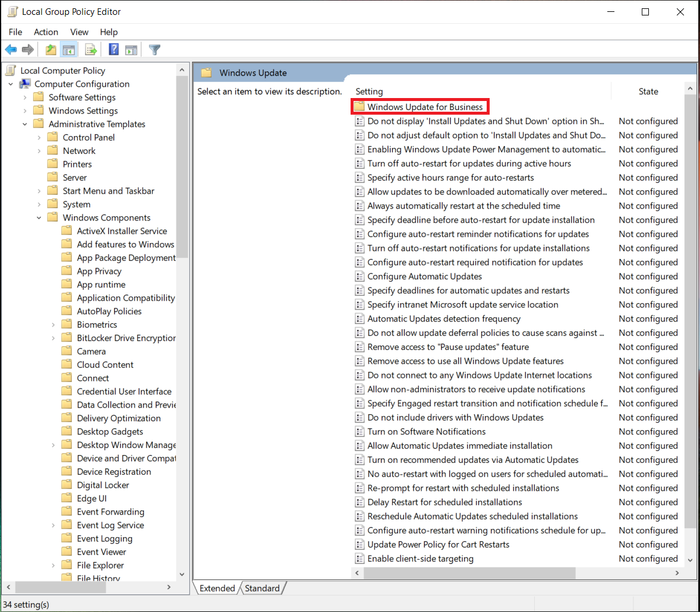Expand the Network tree node

39,150
